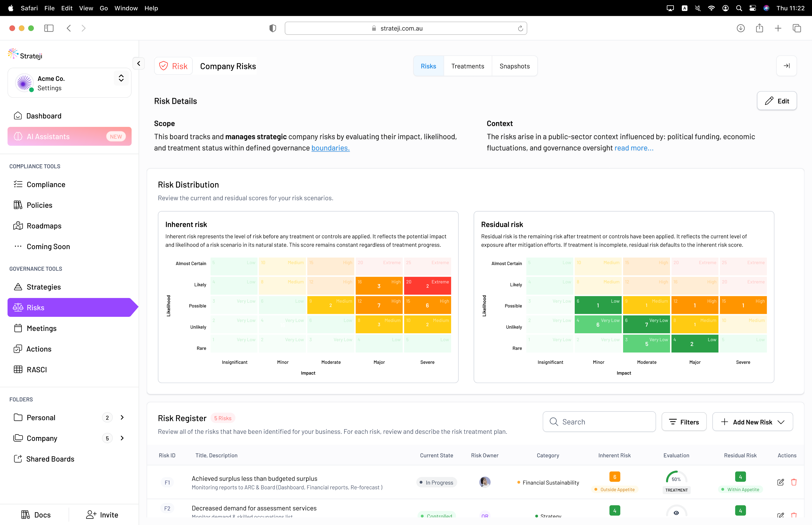Screen dimensions: 812x525
Task: Open the RASCI grid icon
Action: (x=18, y=370)
